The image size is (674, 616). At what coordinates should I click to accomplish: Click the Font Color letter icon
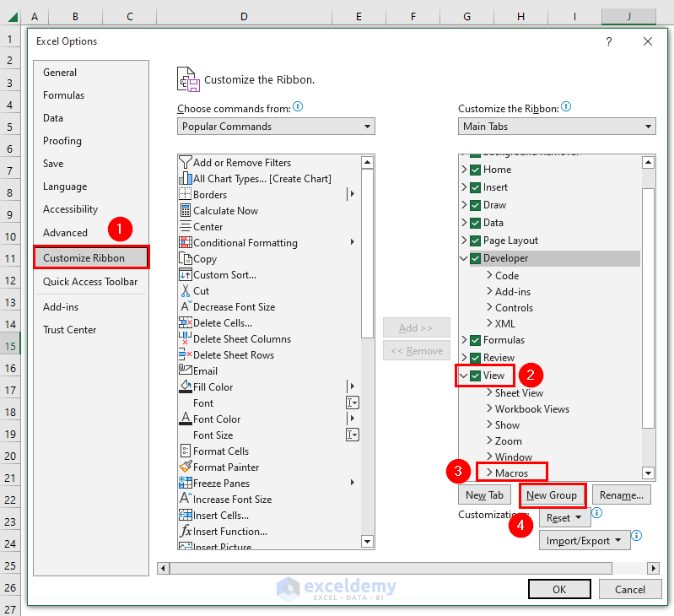pyautogui.click(x=186, y=419)
